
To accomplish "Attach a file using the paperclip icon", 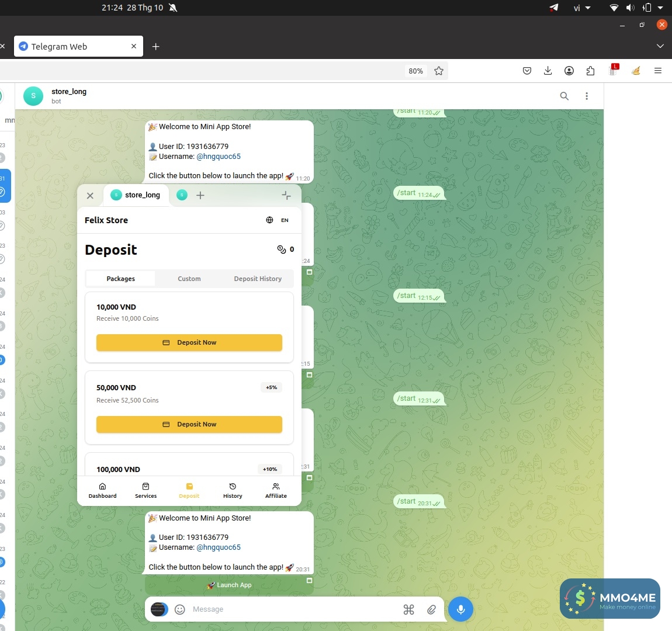I will [x=432, y=609].
